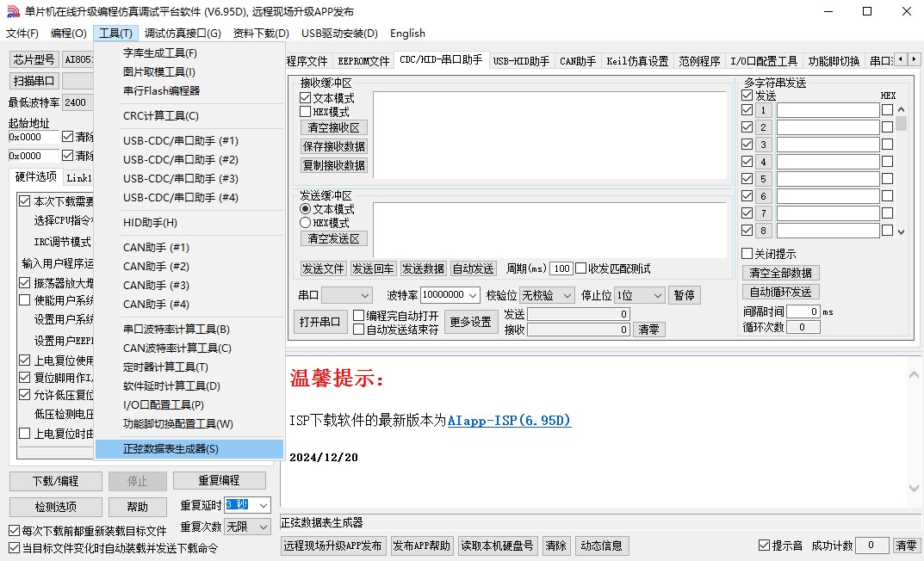The height and width of the screenshot is (561, 924).
Task: Uncheck multi-string row 3 send checkbox
Action: [747, 145]
